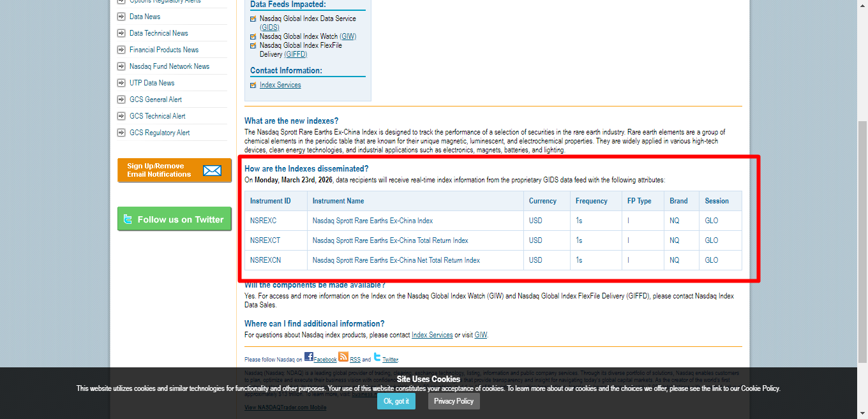Screen dimensions: 868x419
Task: Select Nasdaq Fund Network News
Action: pyautogui.click(x=169, y=66)
